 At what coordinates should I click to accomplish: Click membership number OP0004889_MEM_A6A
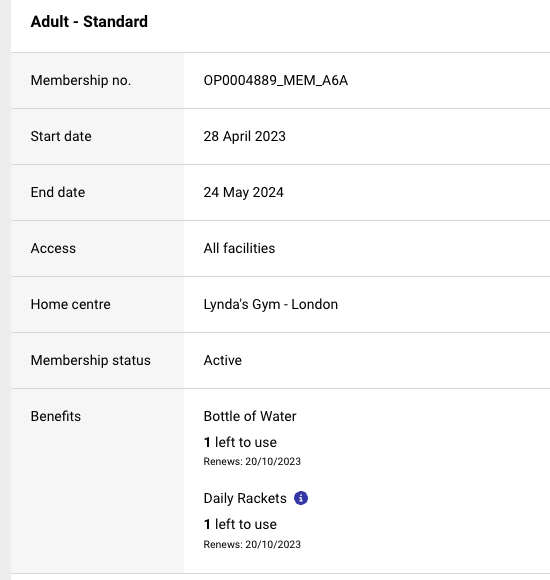point(276,80)
